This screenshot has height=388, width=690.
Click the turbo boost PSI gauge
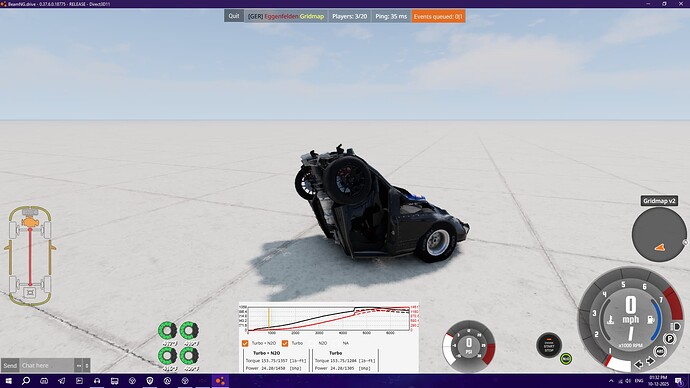click(469, 346)
